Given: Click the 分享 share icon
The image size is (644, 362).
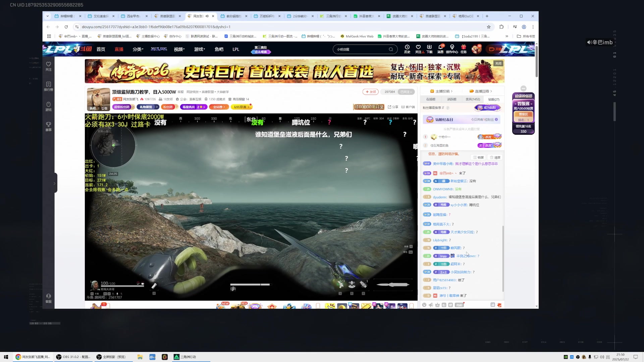Looking at the screenshot, I should pyautogui.click(x=393, y=107).
